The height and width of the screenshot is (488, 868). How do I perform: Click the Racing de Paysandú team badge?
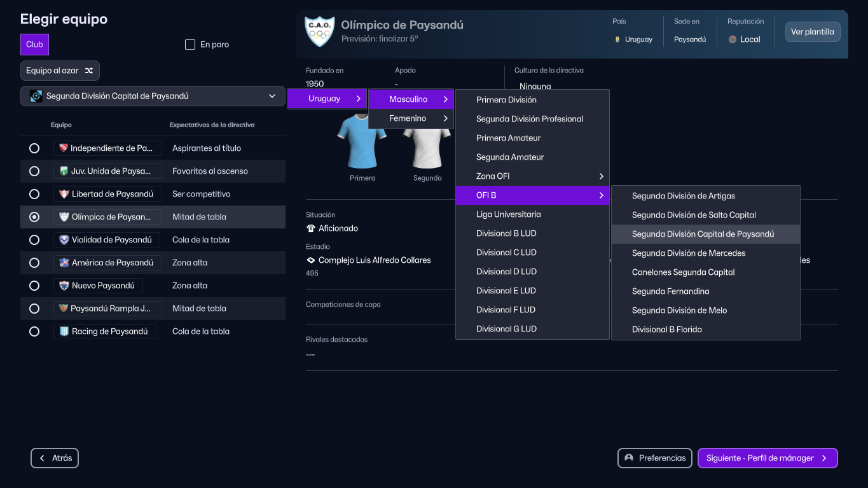coord(63,331)
